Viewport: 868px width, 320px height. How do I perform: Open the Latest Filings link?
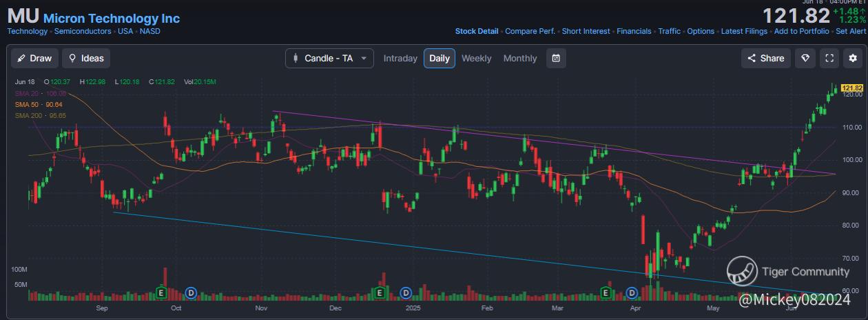tap(744, 31)
